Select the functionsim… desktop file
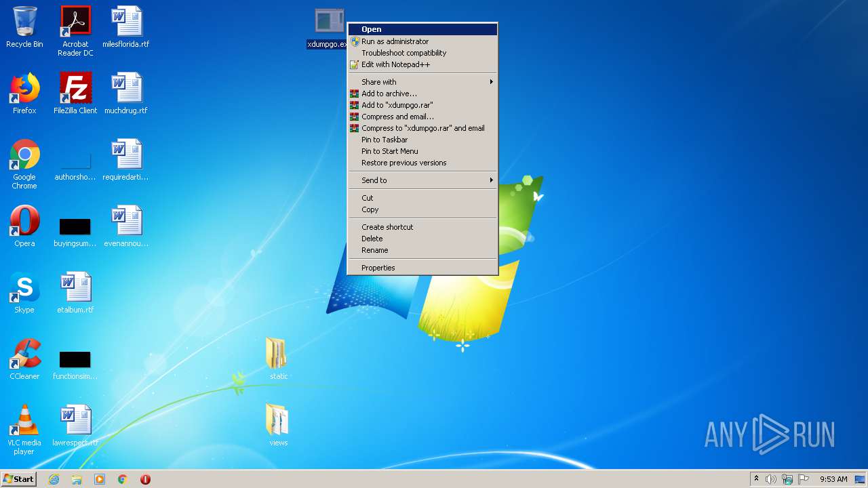This screenshot has width=868, height=488. [x=75, y=360]
